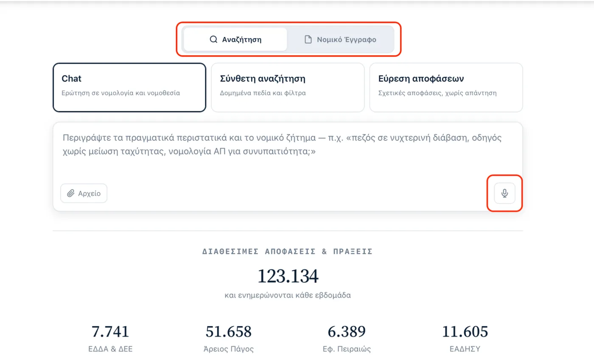Select the Chat mode card
The height and width of the screenshot is (364, 594).
click(x=129, y=87)
